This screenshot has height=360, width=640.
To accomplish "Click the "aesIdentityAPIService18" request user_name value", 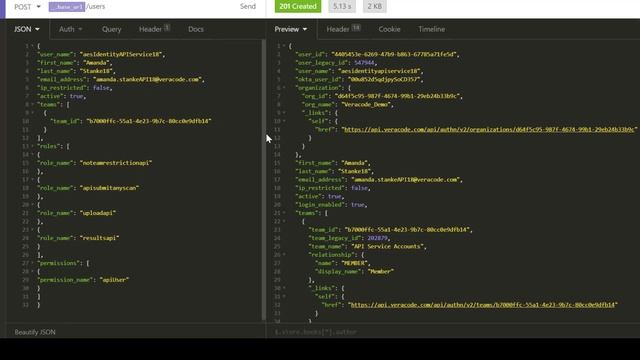I will pos(122,54).
